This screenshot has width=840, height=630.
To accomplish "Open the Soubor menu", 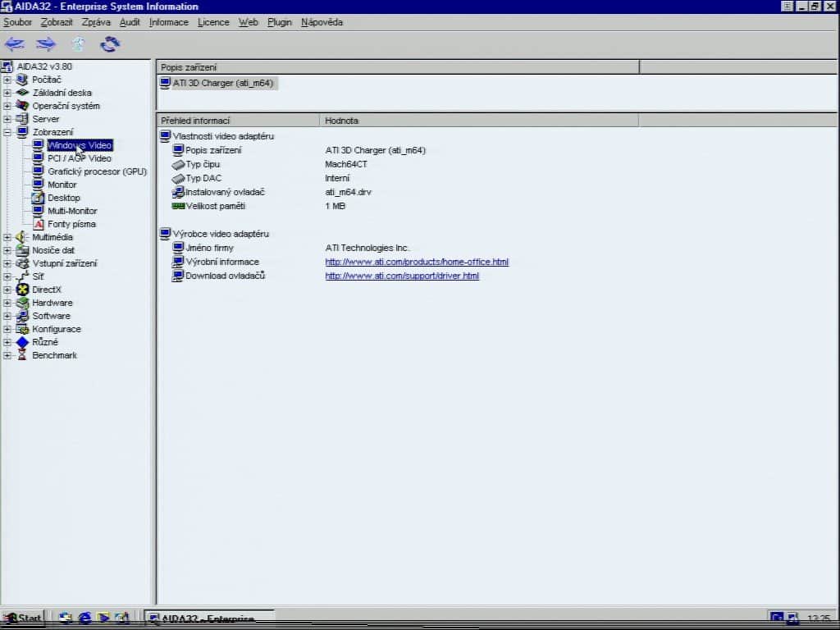I will [18, 22].
